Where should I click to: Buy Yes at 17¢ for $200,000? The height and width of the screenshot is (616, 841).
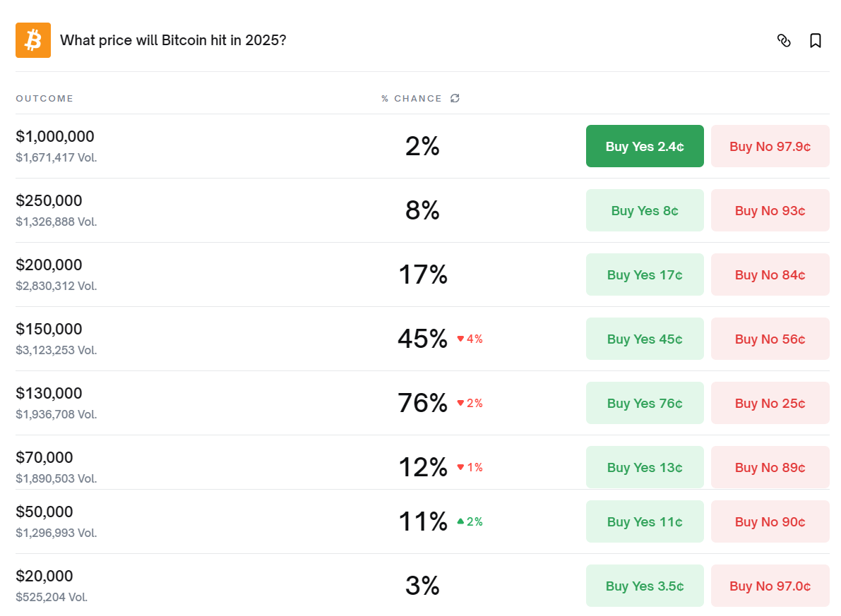pyautogui.click(x=645, y=274)
